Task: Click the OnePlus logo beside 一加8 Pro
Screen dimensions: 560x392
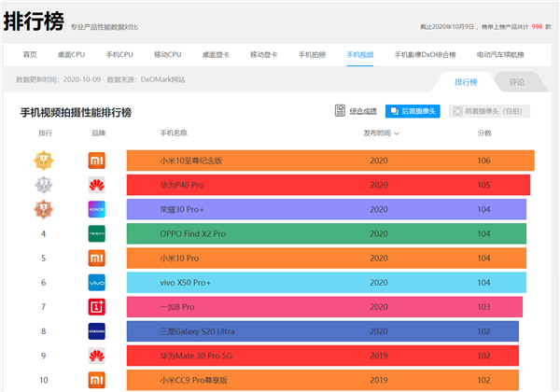Action: [x=97, y=306]
